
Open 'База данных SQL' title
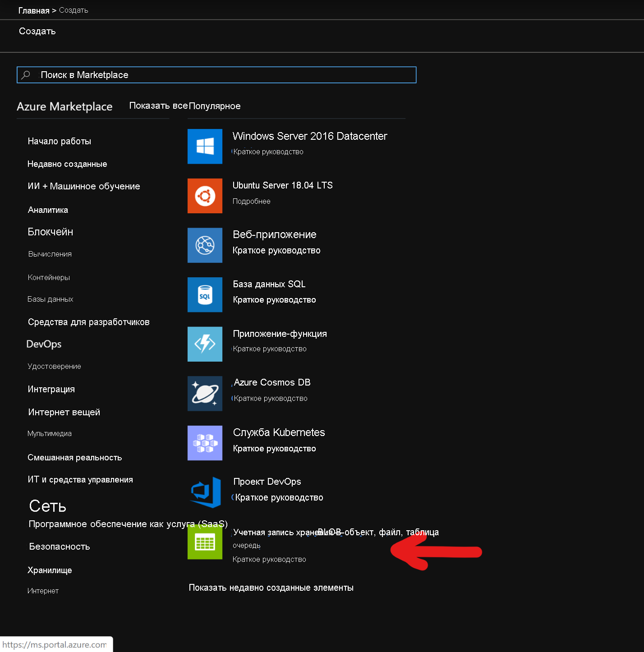click(269, 284)
